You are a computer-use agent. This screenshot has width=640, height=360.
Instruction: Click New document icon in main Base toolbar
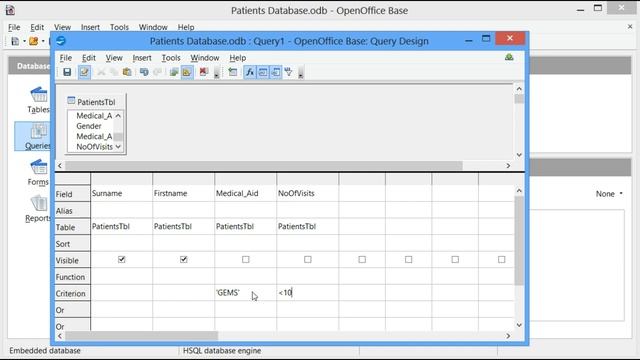pyautogui.click(x=15, y=41)
